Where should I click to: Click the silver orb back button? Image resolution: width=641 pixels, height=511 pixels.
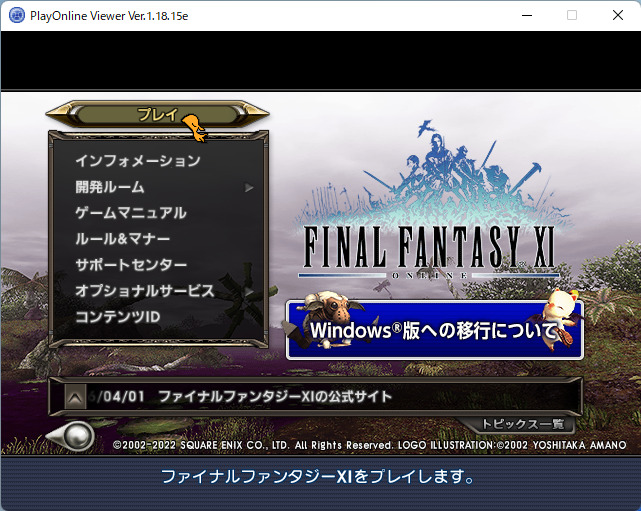click(x=71, y=436)
